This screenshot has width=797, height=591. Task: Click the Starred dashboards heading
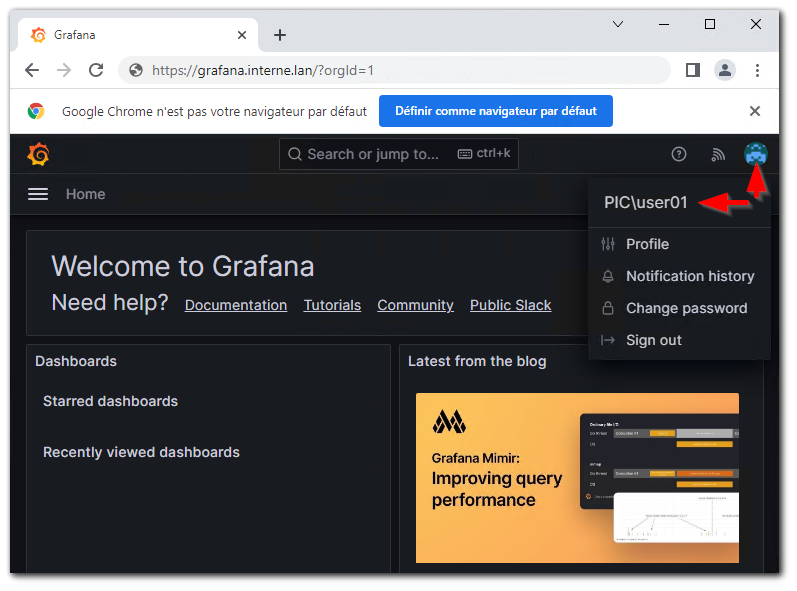point(110,401)
